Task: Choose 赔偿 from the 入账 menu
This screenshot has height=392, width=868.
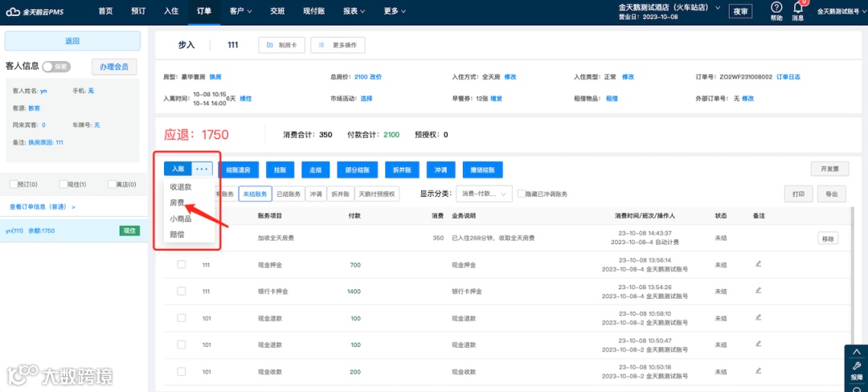Action: [x=177, y=235]
